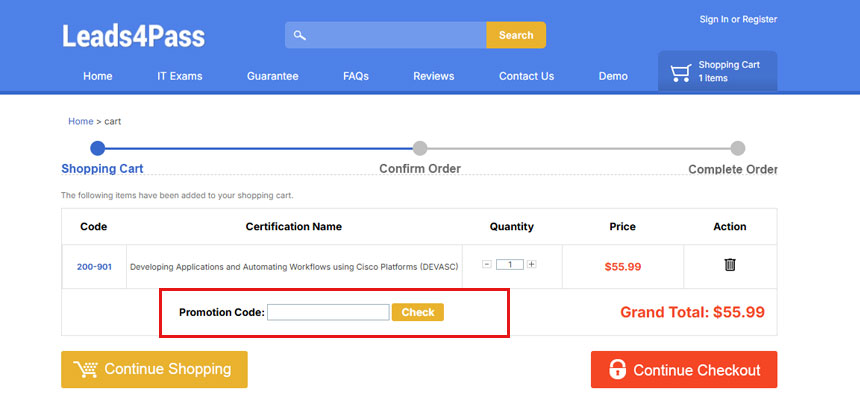This screenshot has width=860, height=403.
Task: Click the Leads4Pass logo
Action: pos(133,36)
